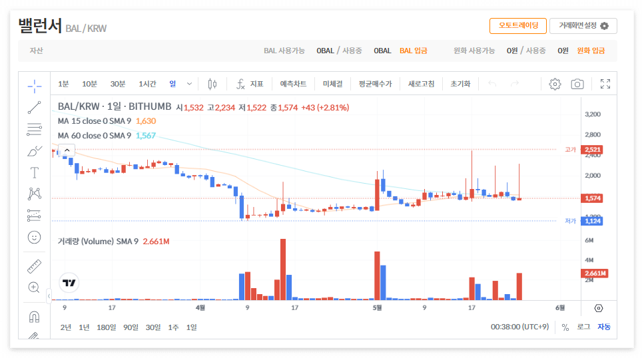Set chart range to 1주

pos(173,327)
